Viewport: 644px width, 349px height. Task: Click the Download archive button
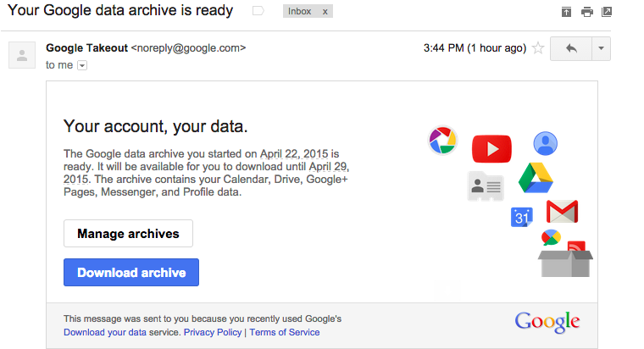click(131, 272)
